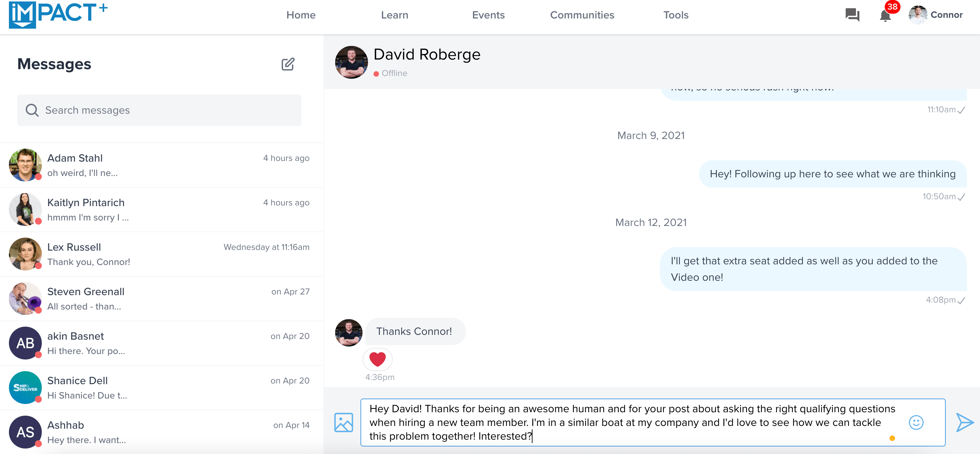980x454 pixels.
Task: Click David's avatar beside Thanks Connor message
Action: tap(348, 332)
